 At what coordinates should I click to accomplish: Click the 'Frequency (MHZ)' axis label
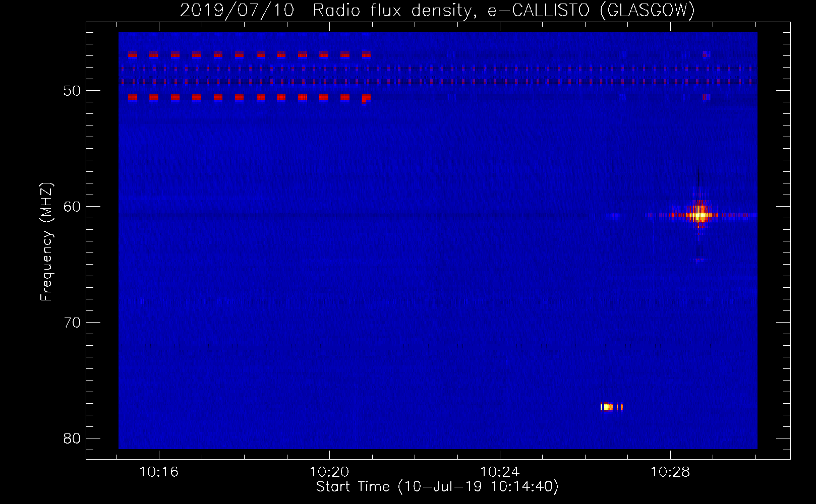pyautogui.click(x=46, y=242)
